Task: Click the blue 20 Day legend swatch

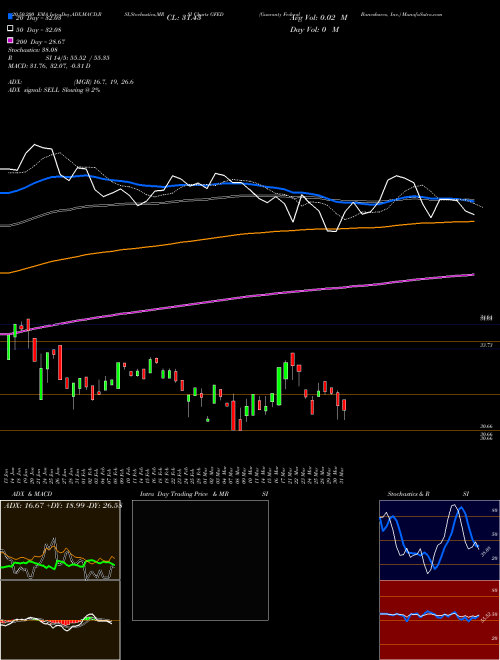Action: pos(10,16)
